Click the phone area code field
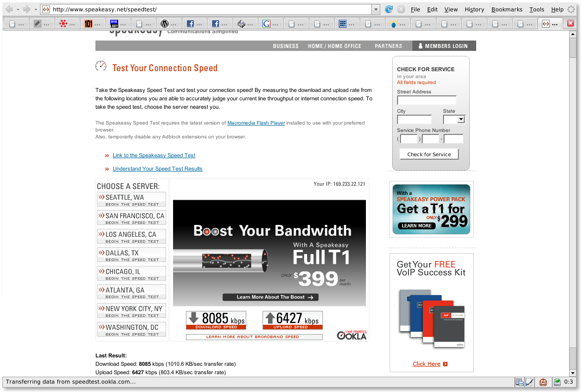Viewport: 581px width, 392px height. [x=409, y=139]
